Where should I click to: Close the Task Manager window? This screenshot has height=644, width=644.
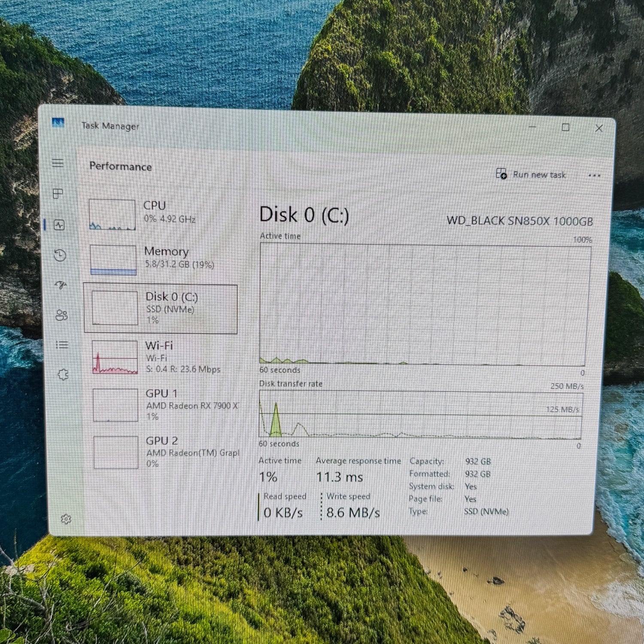[599, 128]
